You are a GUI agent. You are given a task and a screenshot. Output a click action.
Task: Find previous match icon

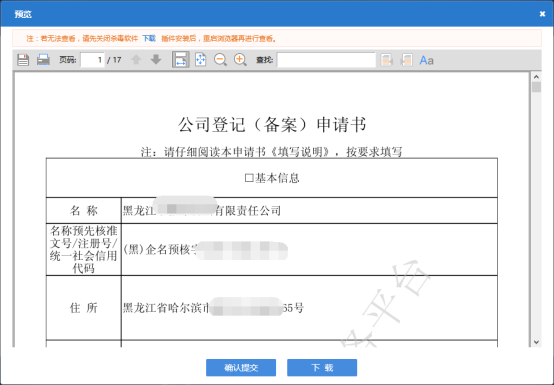[x=387, y=60]
